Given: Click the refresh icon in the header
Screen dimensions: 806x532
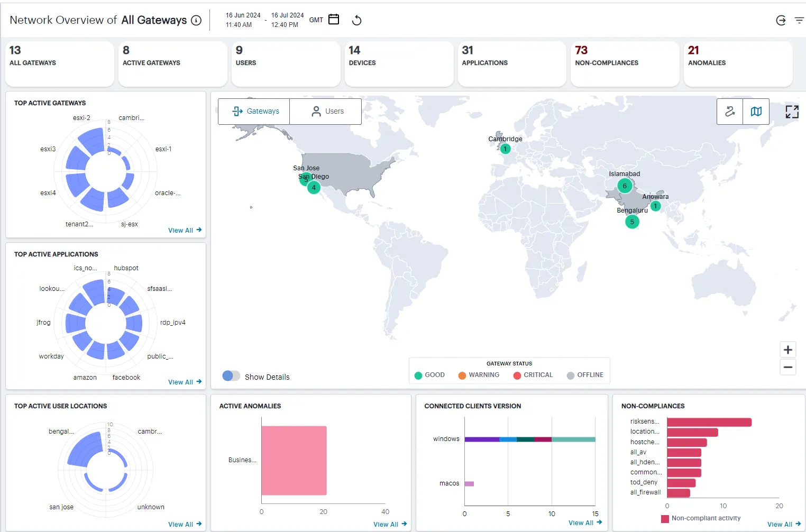Looking at the screenshot, I should [357, 20].
